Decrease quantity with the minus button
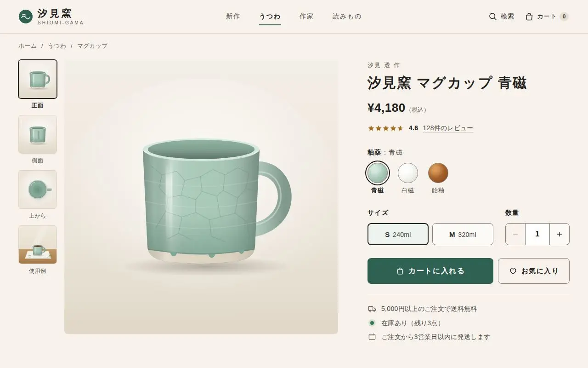 point(515,234)
